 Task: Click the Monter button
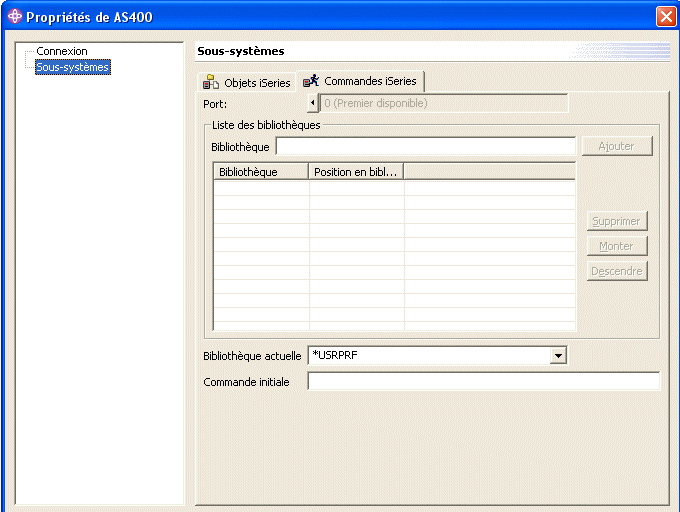(617, 246)
